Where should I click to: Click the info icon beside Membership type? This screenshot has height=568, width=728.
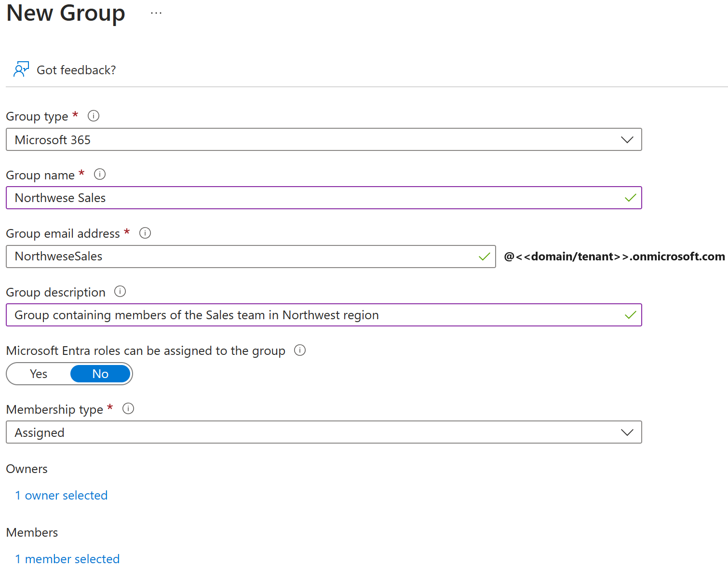click(x=128, y=408)
